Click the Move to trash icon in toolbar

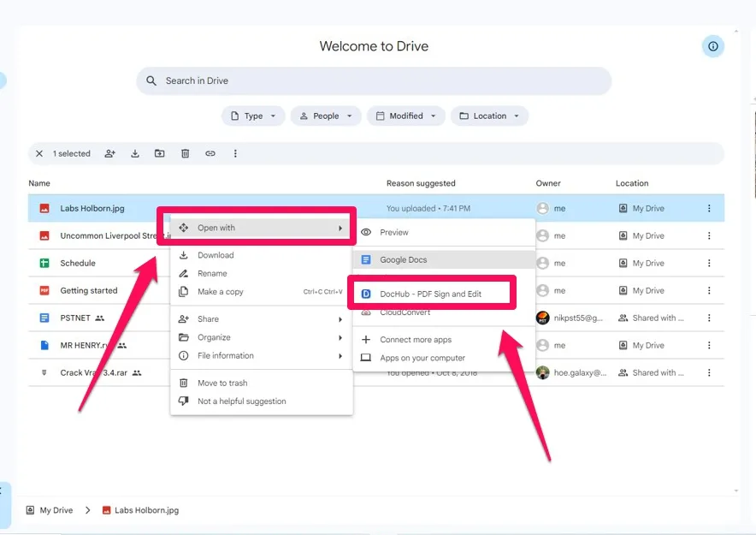pyautogui.click(x=185, y=153)
